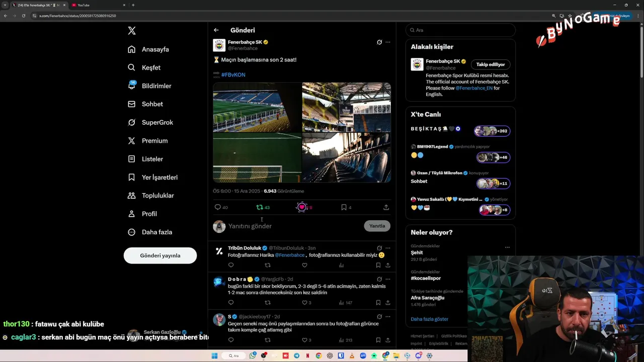View analytics showing 213 on jackieeboy17's reply
This screenshot has width=644, height=362.
coord(345,340)
